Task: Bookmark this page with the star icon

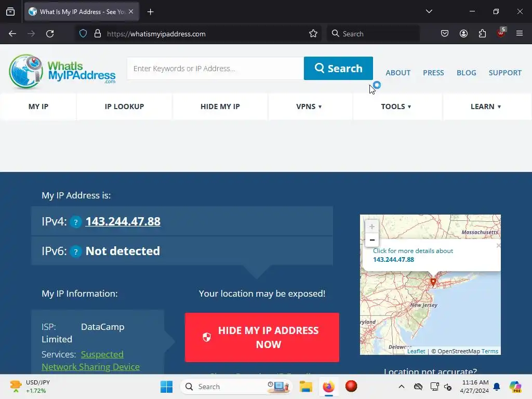Action: tap(313, 34)
